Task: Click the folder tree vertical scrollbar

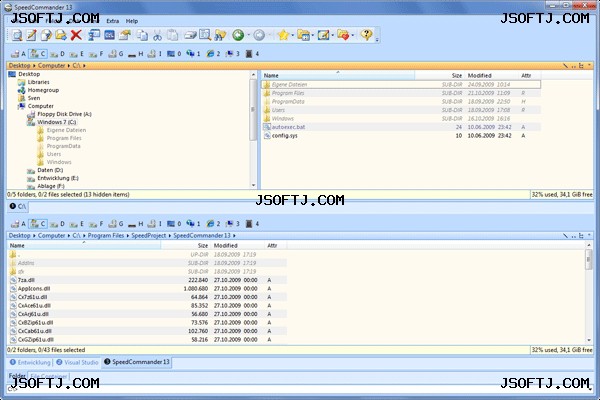Action: pos(253,130)
